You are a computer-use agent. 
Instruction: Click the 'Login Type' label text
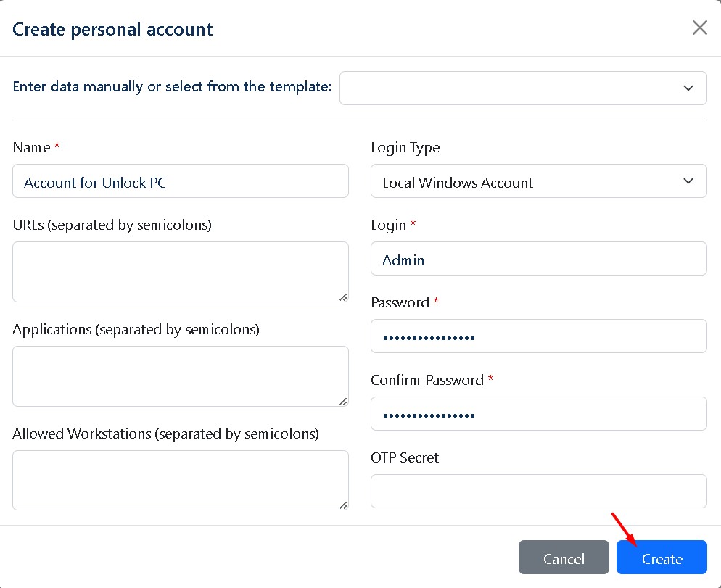pyautogui.click(x=405, y=147)
